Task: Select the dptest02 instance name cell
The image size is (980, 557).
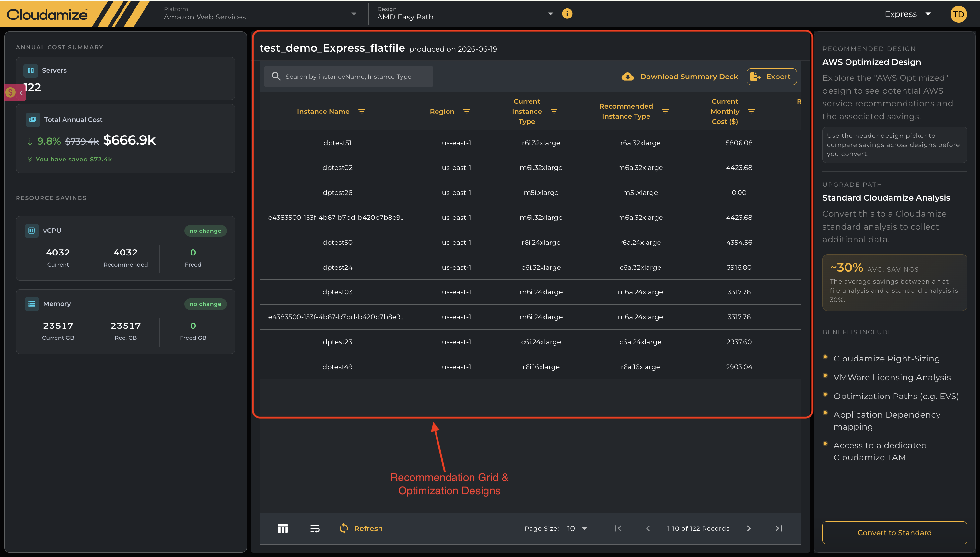Action: click(337, 168)
